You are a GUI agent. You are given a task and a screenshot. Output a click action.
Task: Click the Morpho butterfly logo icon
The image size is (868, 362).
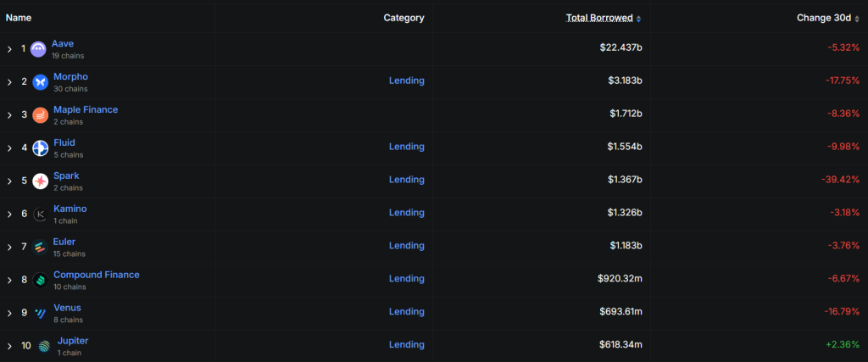[x=40, y=82]
